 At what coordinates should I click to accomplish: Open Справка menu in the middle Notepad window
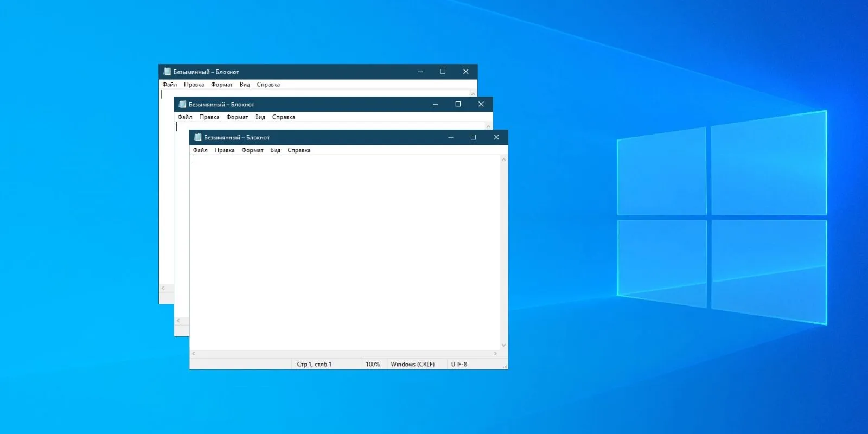click(284, 117)
